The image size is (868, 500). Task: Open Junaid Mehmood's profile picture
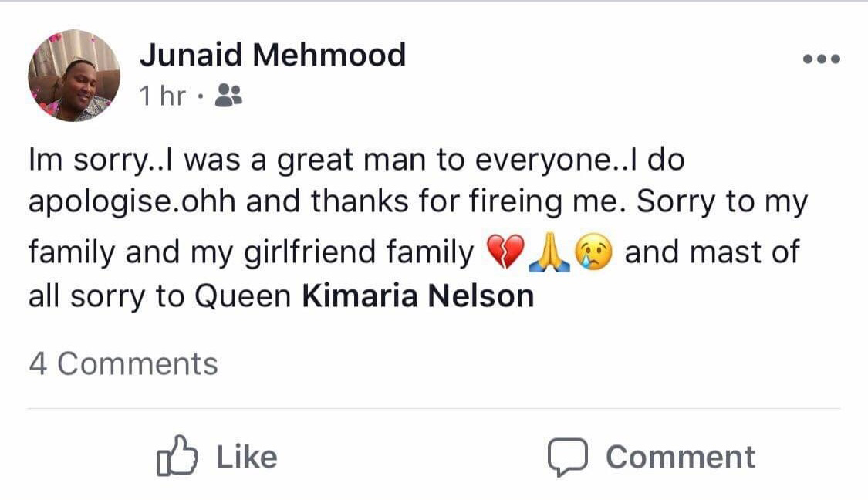click(74, 76)
